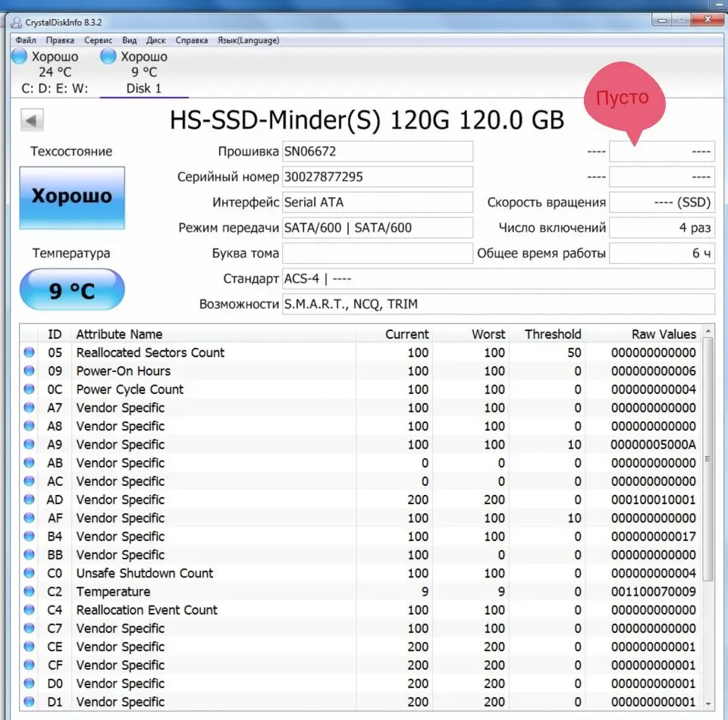Open the Диск menu
Viewport: 728px width, 720px height.
pyautogui.click(x=155, y=40)
